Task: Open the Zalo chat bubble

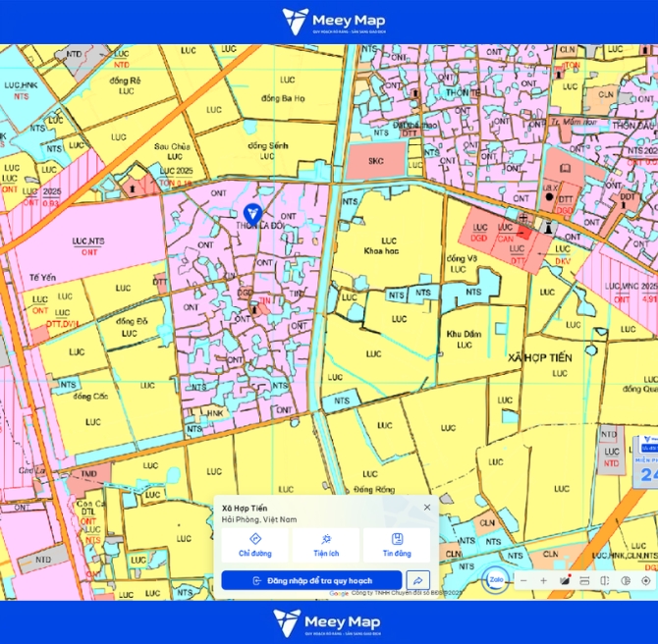Action: [x=496, y=580]
